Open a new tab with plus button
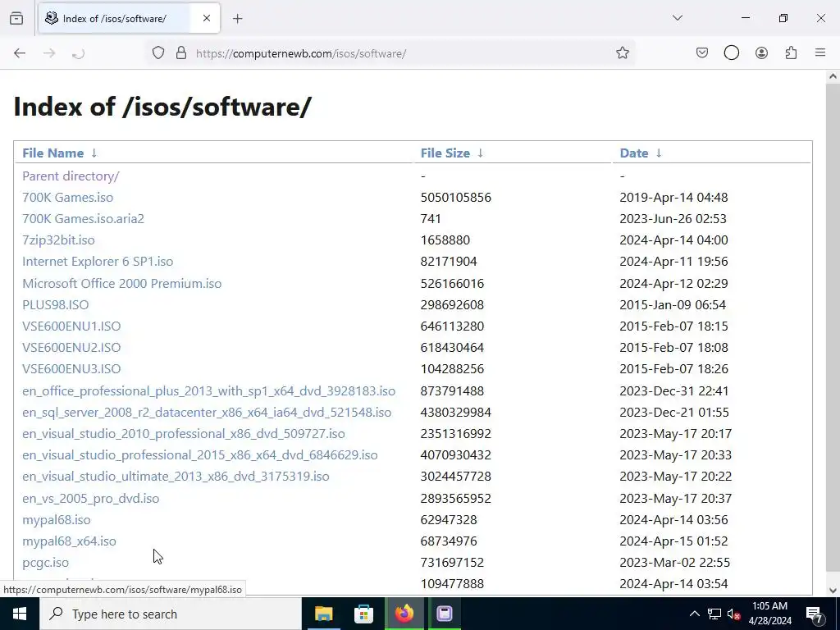 tap(238, 19)
